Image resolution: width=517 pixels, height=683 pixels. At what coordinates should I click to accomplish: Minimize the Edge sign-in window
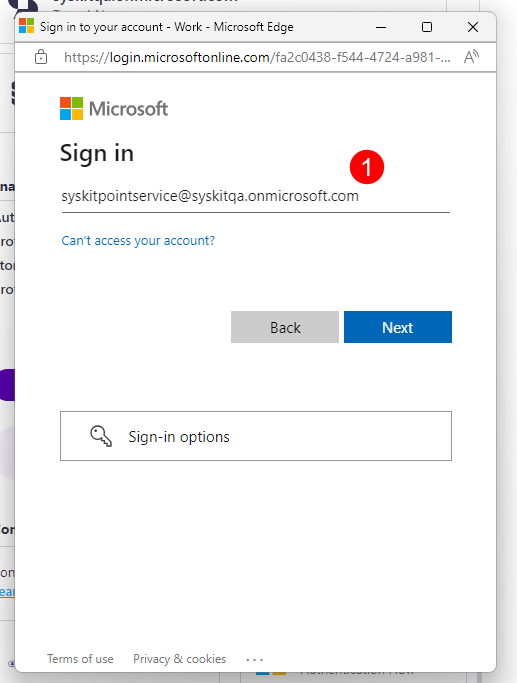click(381, 27)
